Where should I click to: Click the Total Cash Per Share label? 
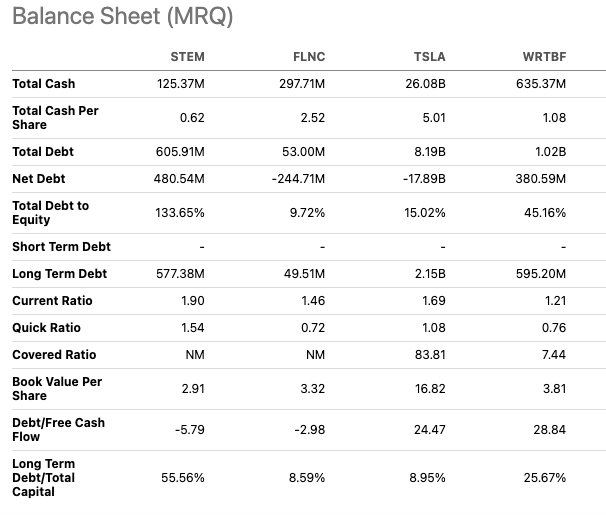pos(55,118)
